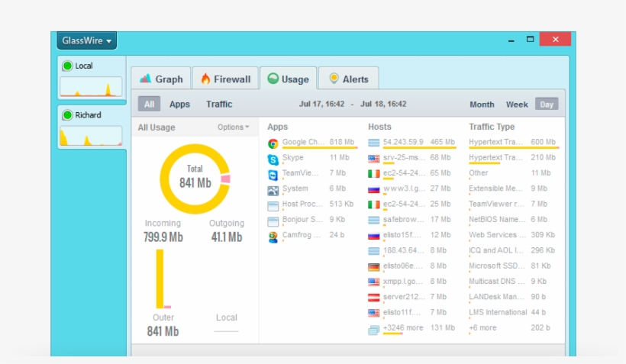Click the Skype app icon

[273, 159]
